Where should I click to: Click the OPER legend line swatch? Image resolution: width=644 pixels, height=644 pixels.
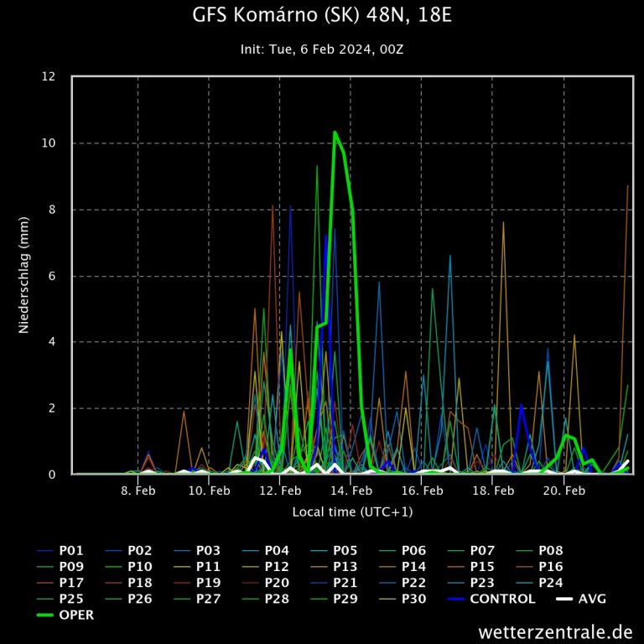(x=47, y=615)
